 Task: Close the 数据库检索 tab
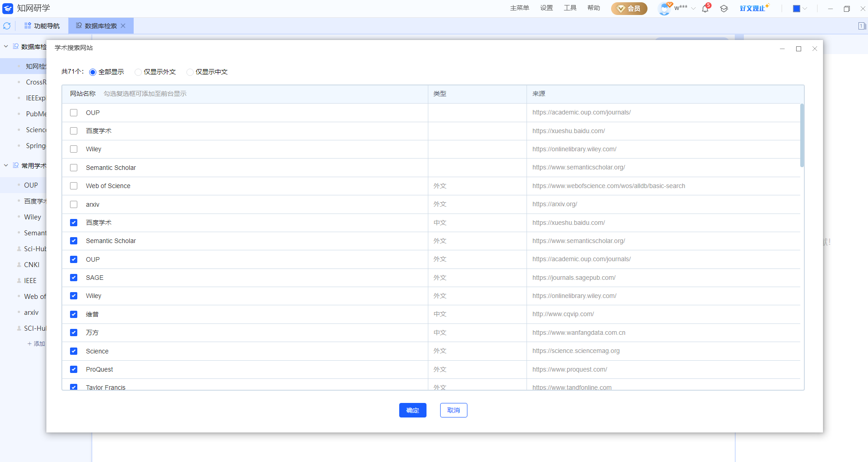coord(123,26)
